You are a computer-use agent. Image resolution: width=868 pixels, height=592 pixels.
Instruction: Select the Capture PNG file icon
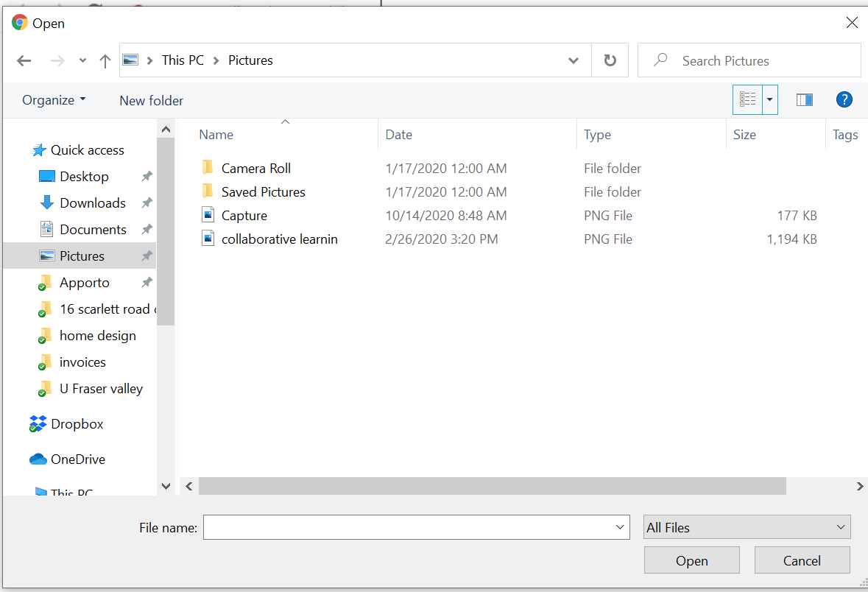click(x=208, y=215)
